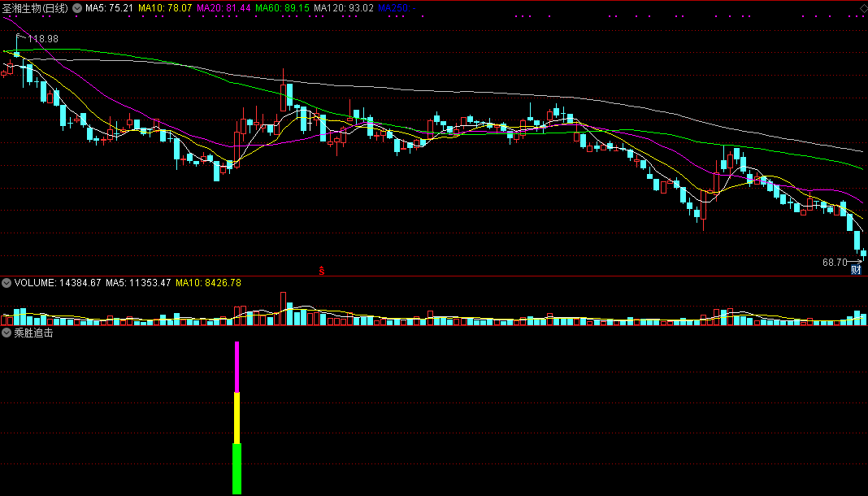Click the 68.70 low price label
The height and width of the screenshot is (496, 868).
[835, 263]
